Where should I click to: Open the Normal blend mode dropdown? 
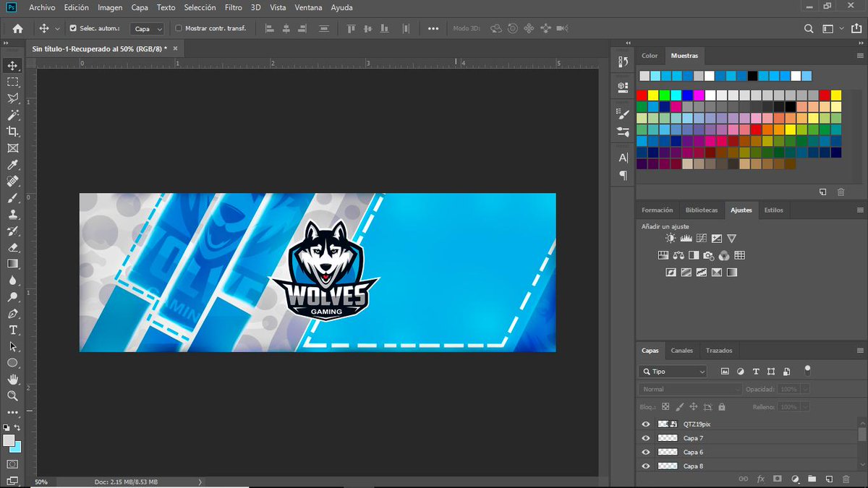(x=691, y=389)
